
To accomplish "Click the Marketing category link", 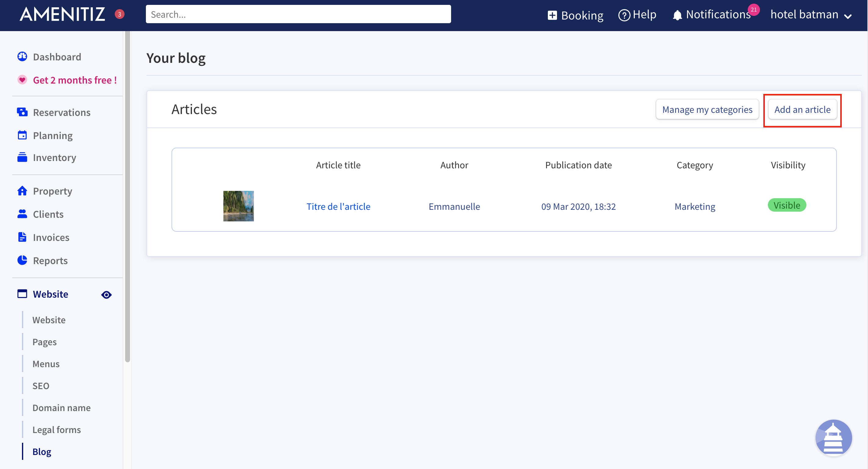I will (x=695, y=206).
